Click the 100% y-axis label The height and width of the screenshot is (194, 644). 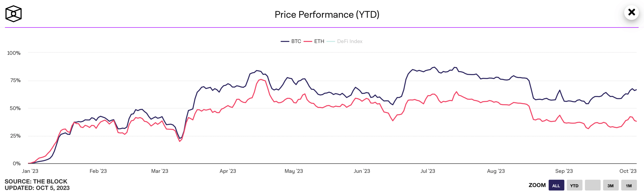click(x=14, y=53)
